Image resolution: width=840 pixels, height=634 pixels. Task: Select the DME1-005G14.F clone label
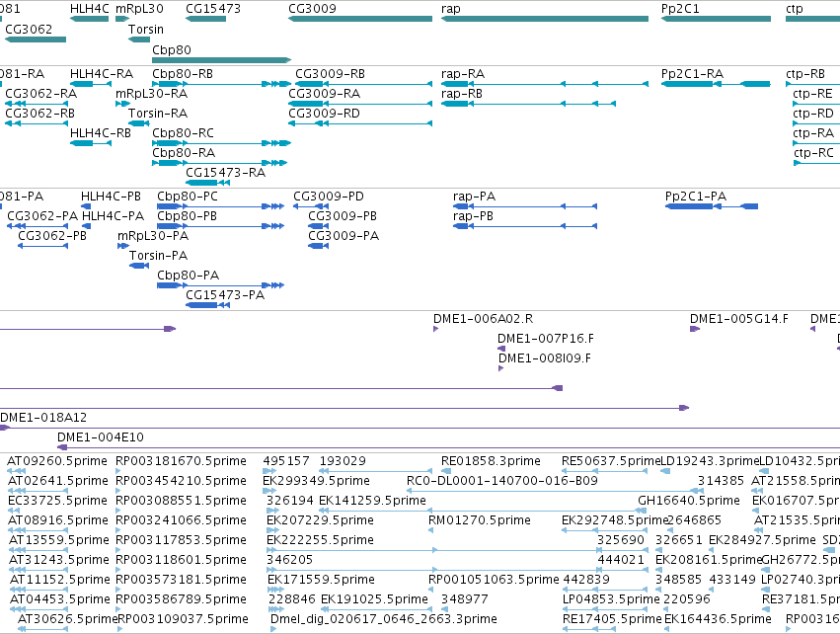pyautogui.click(x=738, y=318)
